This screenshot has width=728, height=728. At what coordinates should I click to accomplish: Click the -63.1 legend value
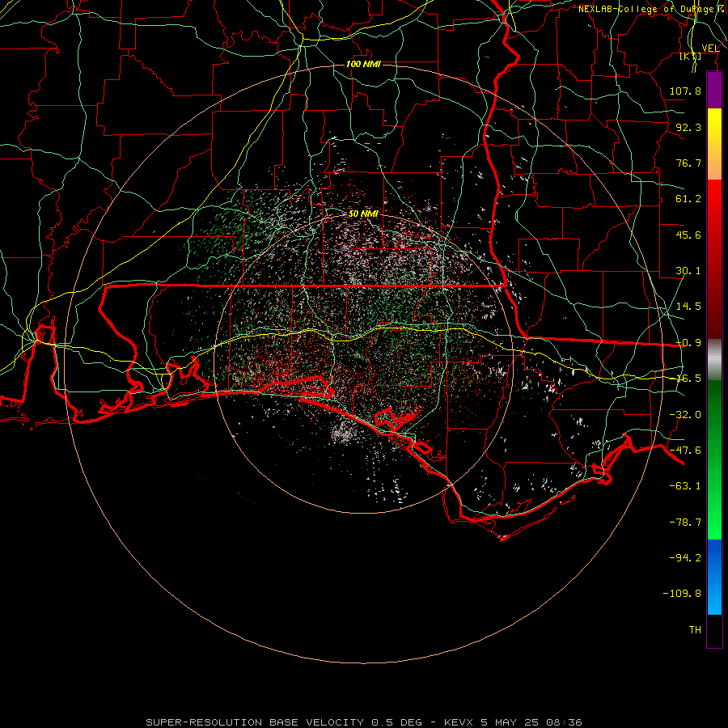click(x=685, y=486)
